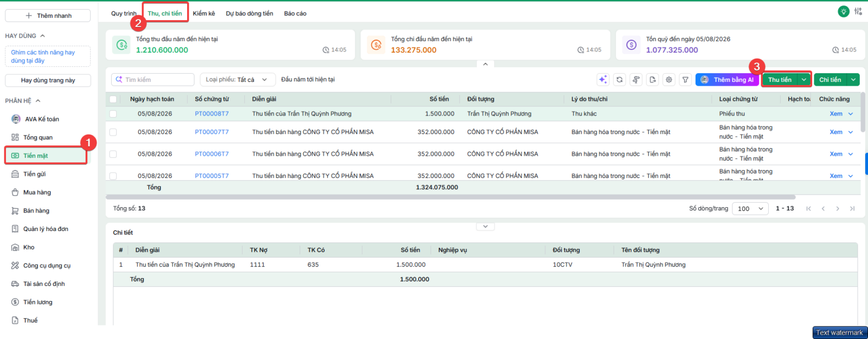
Task: Click the cash balance purple icon
Action: coord(631,44)
